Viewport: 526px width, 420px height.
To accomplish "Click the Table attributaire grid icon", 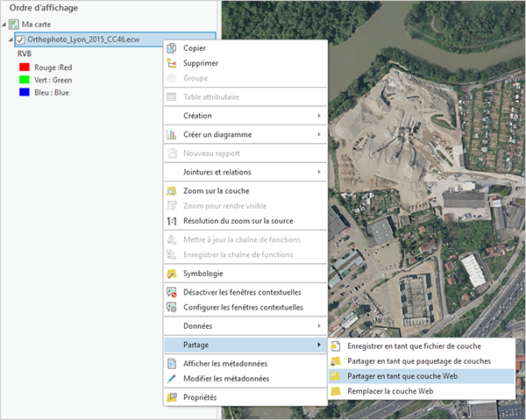I will [172, 97].
